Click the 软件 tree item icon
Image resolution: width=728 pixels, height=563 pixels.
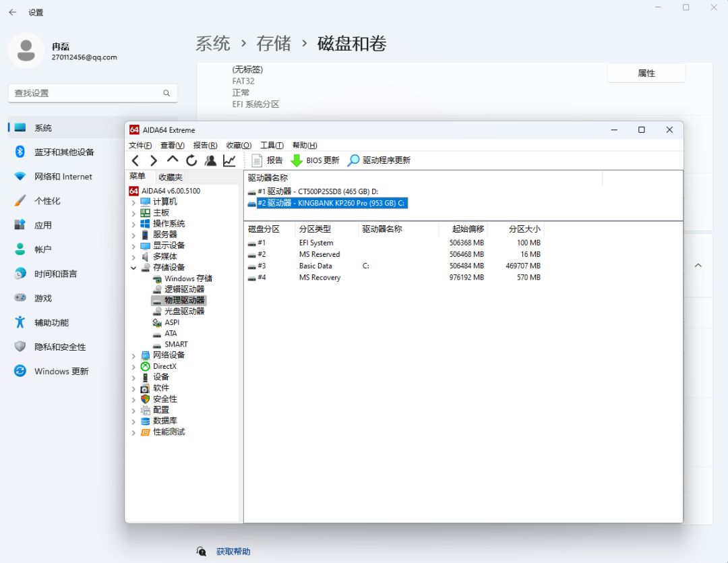pyautogui.click(x=146, y=388)
